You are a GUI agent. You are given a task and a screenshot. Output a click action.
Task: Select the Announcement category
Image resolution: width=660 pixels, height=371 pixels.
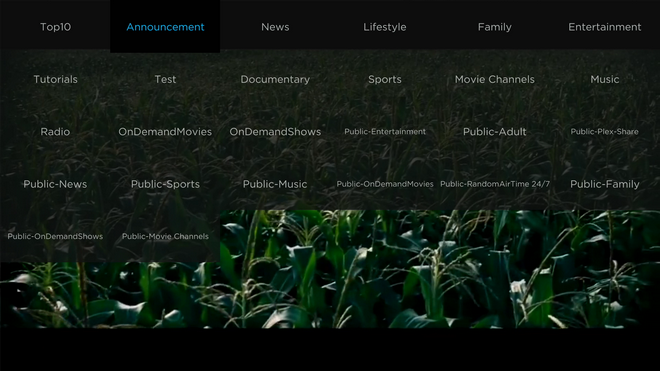(165, 27)
